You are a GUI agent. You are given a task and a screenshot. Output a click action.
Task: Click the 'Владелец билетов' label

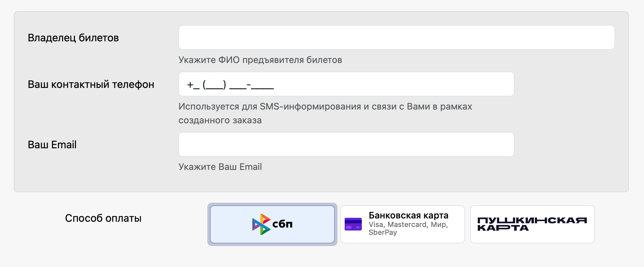click(x=73, y=38)
